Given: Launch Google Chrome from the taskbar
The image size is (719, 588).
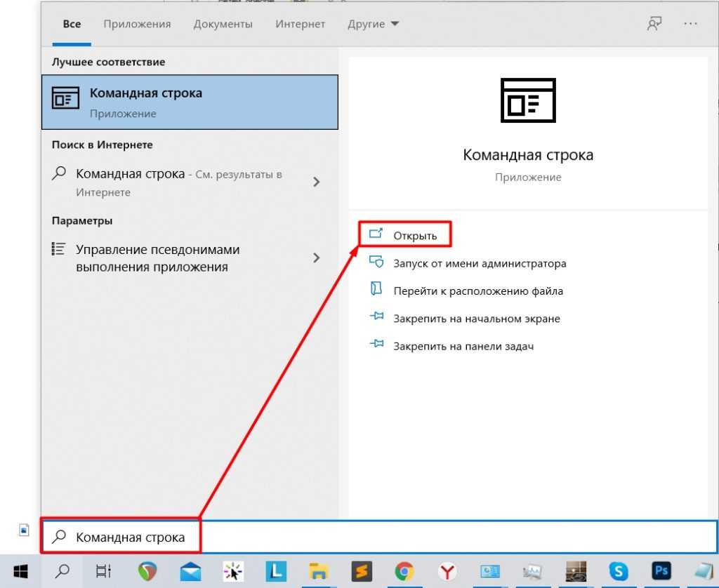Looking at the screenshot, I should click(404, 571).
